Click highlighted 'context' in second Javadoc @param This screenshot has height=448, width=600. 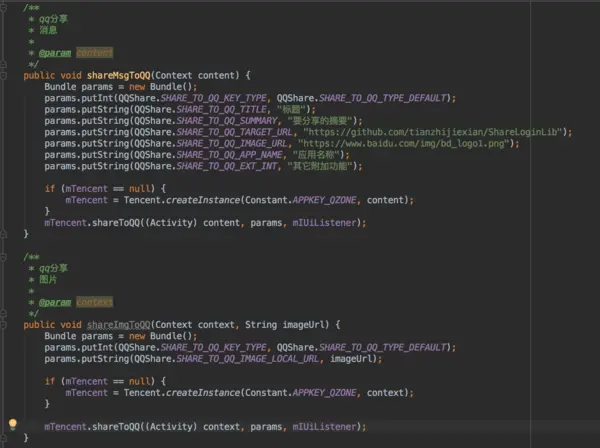[94, 302]
